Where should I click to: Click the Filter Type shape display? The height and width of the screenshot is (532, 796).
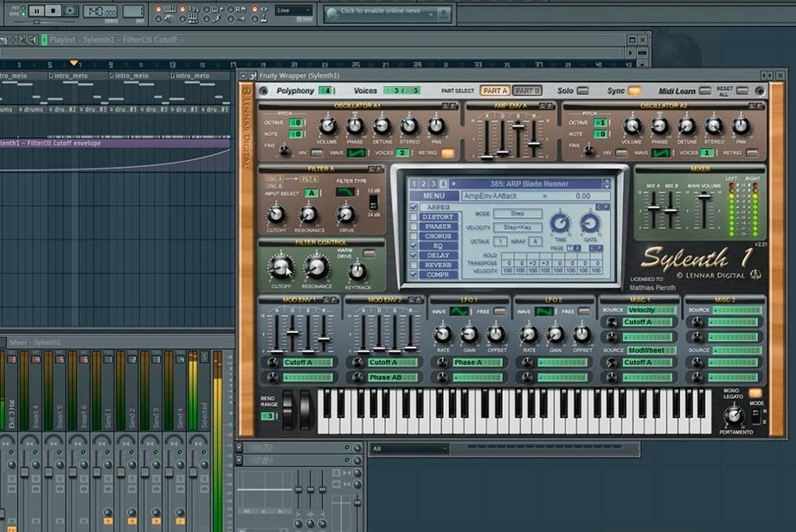click(x=345, y=192)
